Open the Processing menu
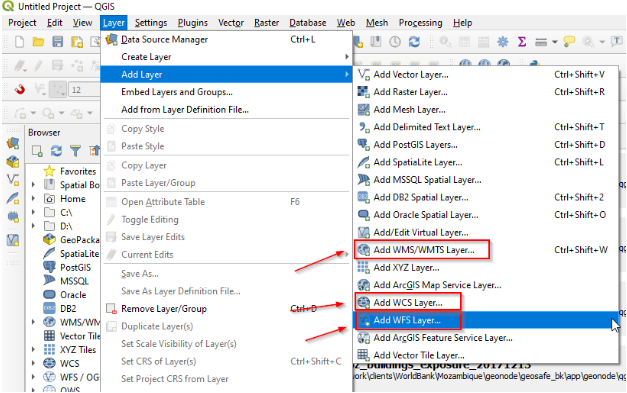The height and width of the screenshot is (393, 627). pos(420,23)
